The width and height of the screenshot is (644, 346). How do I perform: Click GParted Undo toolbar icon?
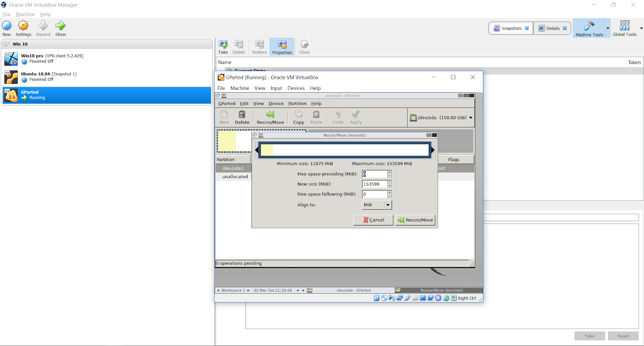(x=338, y=114)
